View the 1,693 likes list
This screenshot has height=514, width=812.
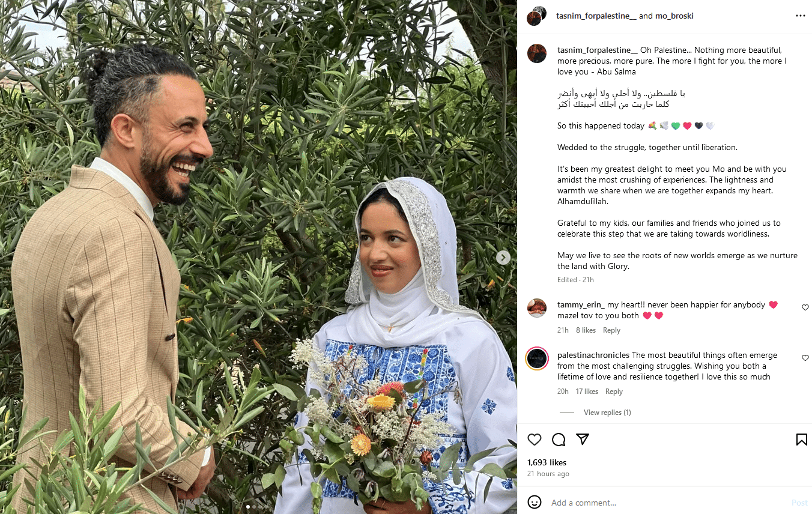[547, 462]
